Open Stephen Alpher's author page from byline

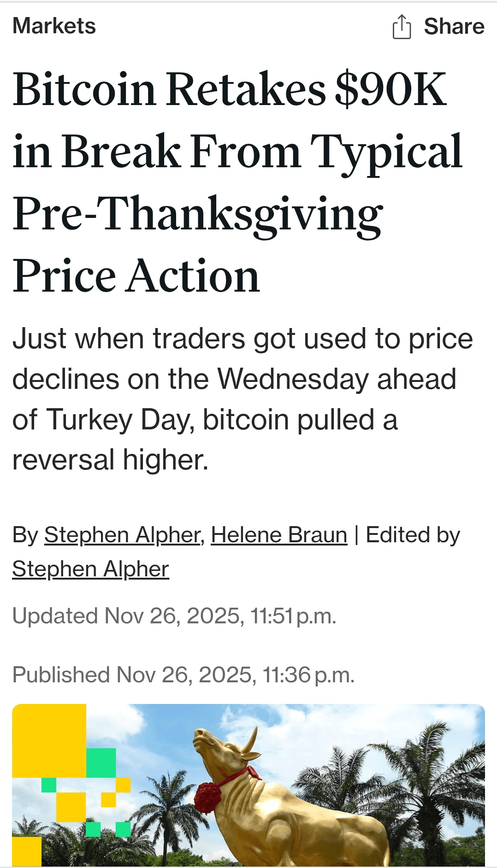[122, 535]
